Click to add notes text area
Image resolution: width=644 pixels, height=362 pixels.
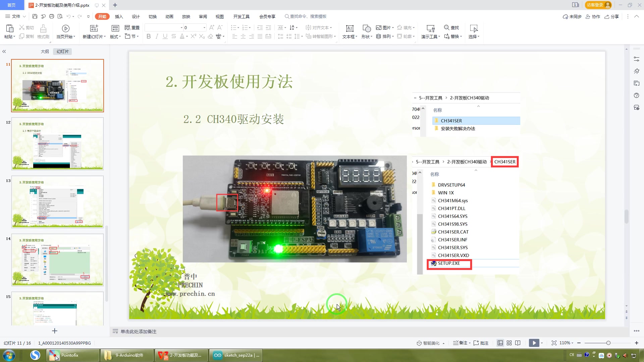coord(139,331)
